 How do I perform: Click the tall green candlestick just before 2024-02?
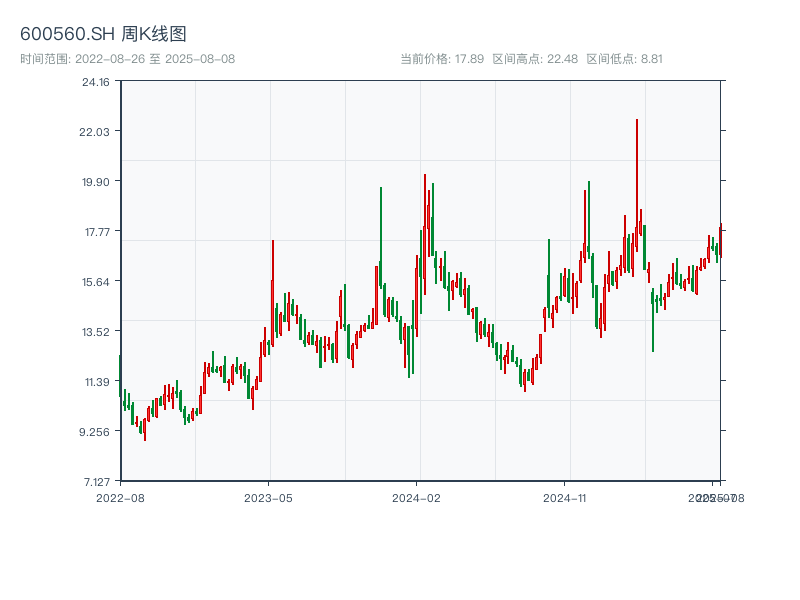coord(381,236)
